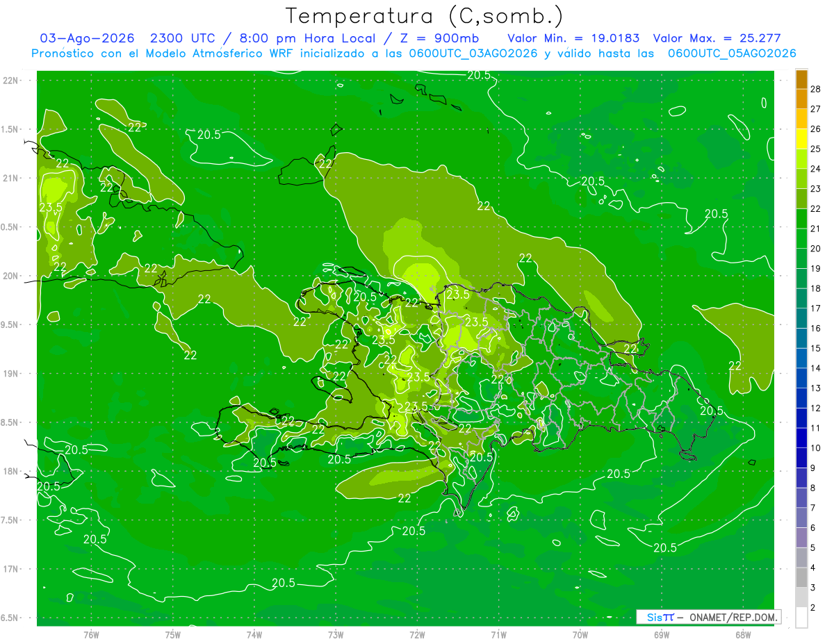The width and height of the screenshot is (834, 644).
Task: Click the blue "Sis" logo text in the credit box
Action: [x=653, y=617]
